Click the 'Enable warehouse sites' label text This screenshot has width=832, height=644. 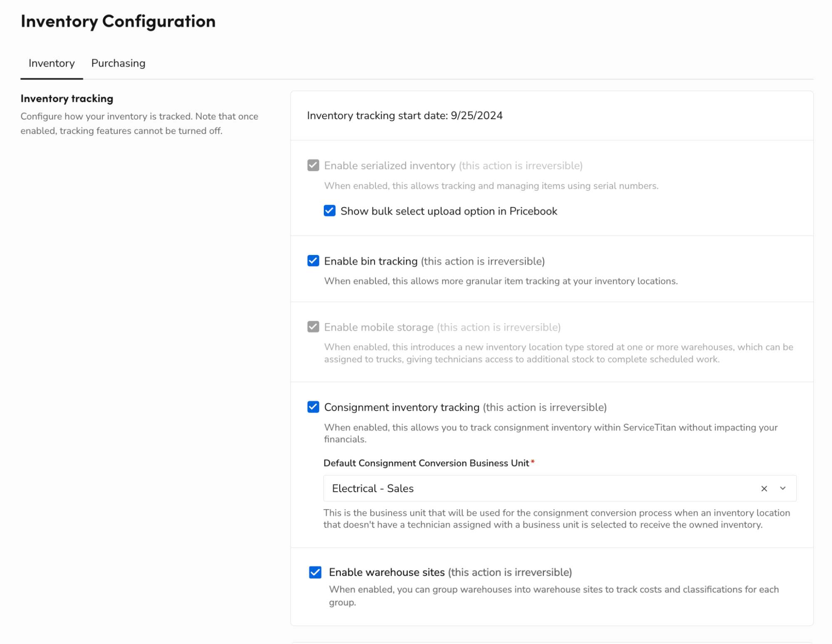tap(387, 572)
